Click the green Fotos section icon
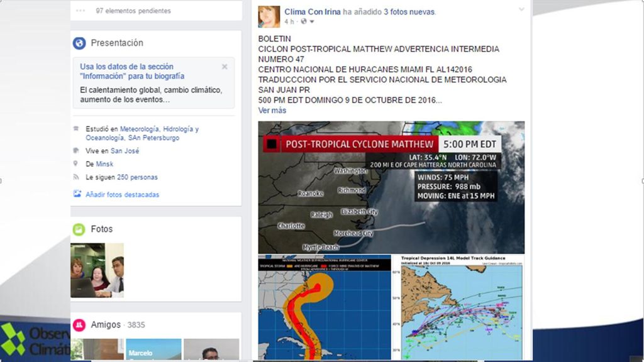 79,229
